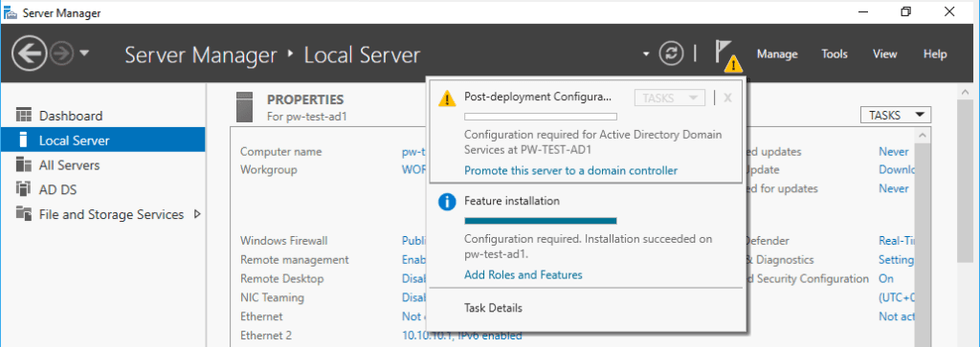Click the Post-deployment progress bar

pyautogui.click(x=541, y=116)
